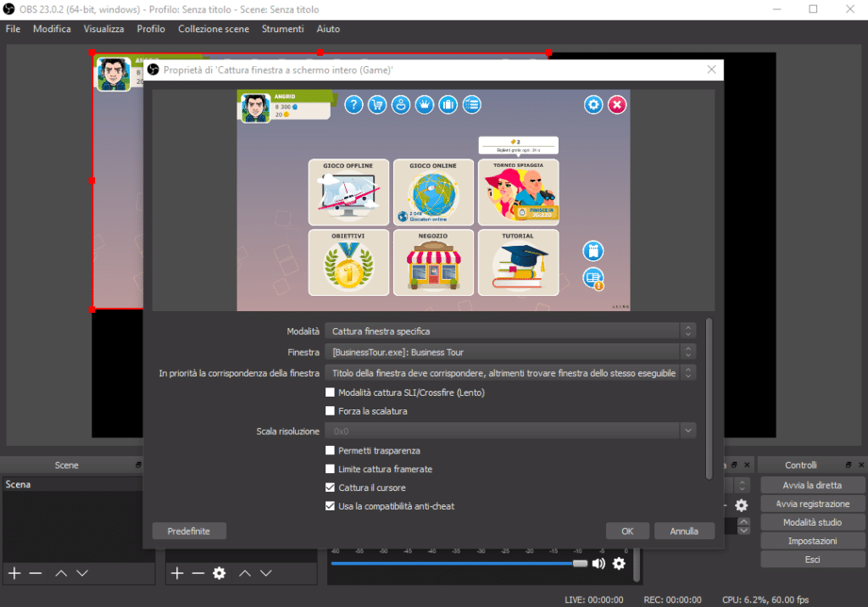Screen dimensions: 868x607
Task: Click the news icon with orange alert badge
Action: [x=593, y=278]
